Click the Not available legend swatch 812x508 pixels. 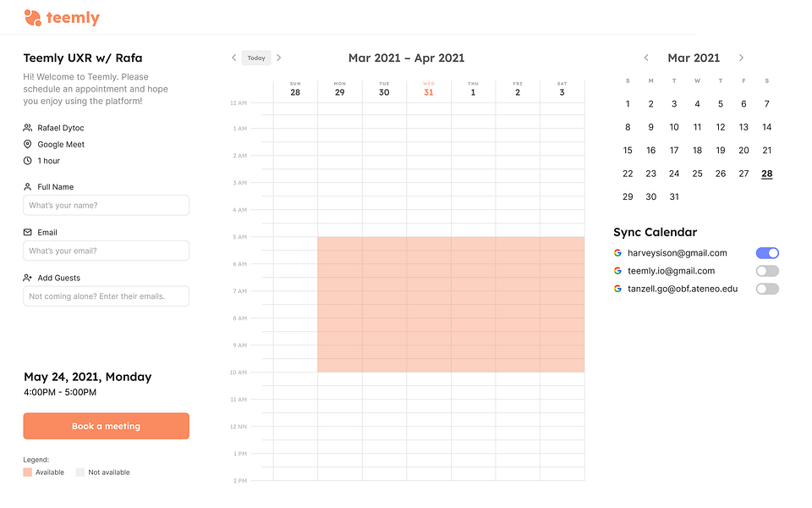[80, 472]
